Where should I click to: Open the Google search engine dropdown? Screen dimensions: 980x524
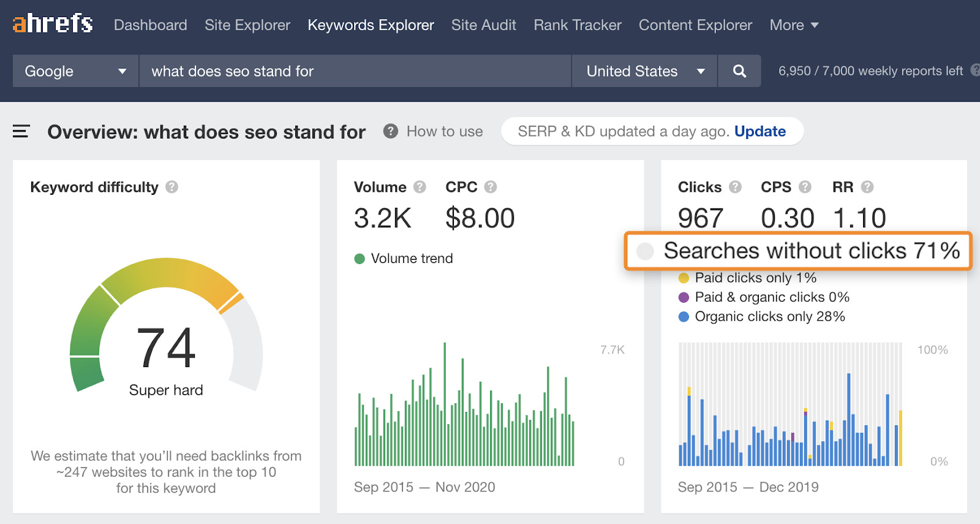(x=75, y=71)
